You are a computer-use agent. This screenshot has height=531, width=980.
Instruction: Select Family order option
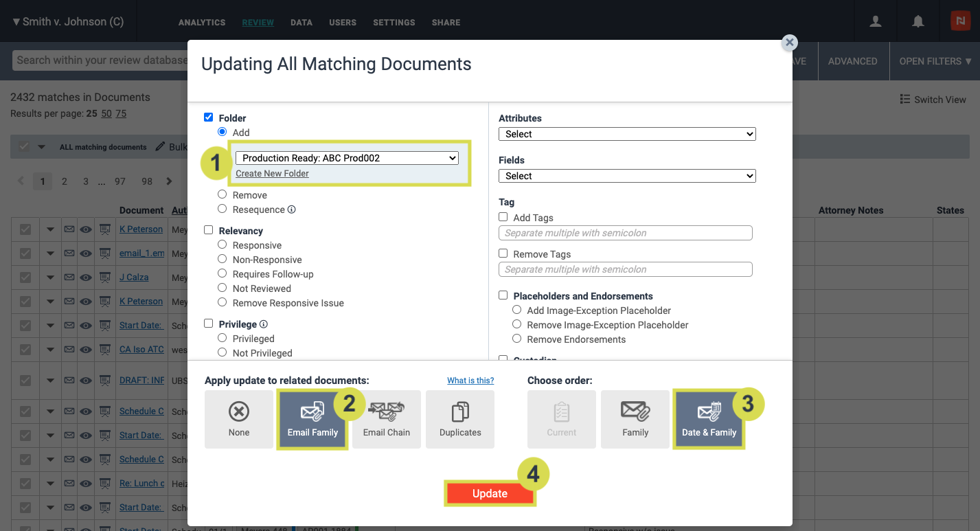(635, 420)
